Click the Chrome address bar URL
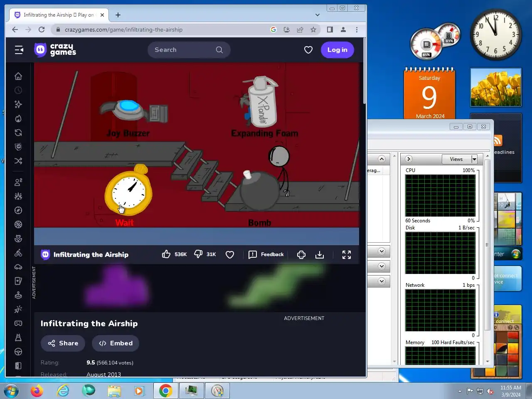The height and width of the screenshot is (399, 532). [123, 30]
